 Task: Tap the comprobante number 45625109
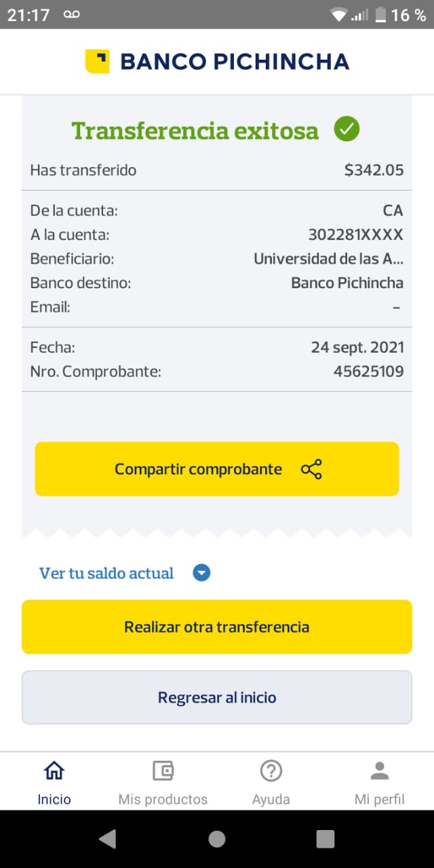coord(368,372)
